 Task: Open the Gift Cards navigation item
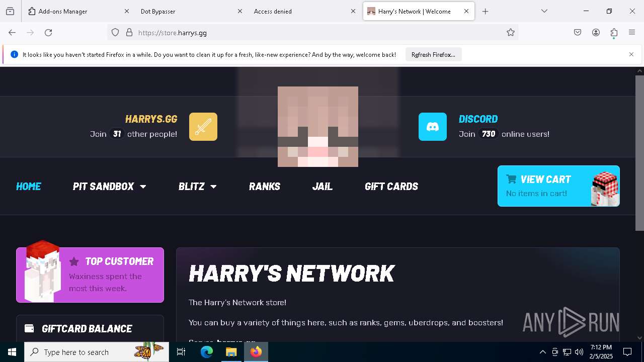[391, 187]
